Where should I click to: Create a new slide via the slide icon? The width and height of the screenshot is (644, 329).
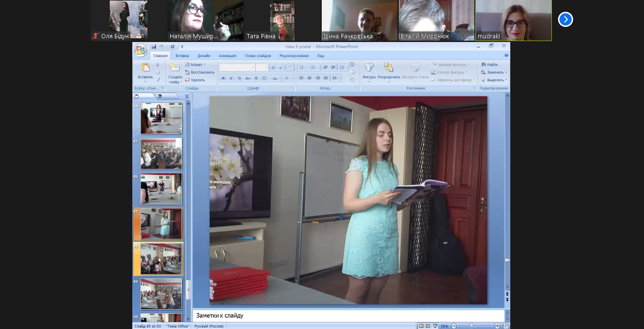click(x=175, y=67)
